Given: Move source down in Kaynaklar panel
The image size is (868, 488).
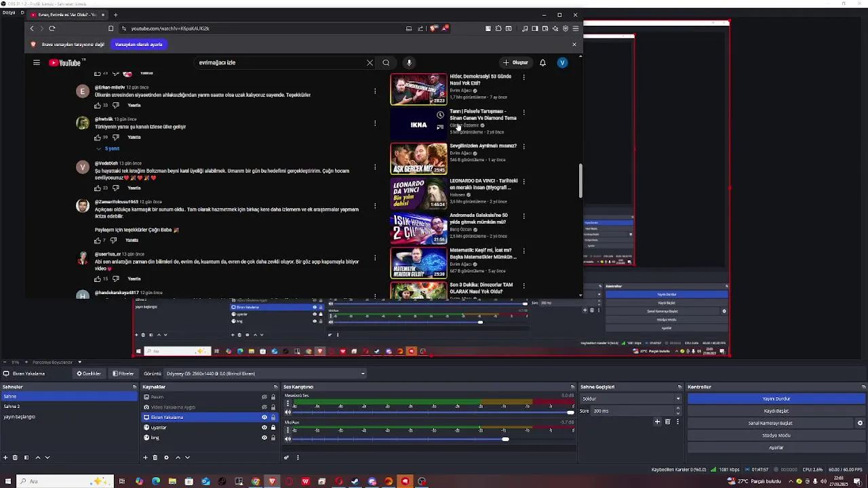Looking at the screenshot, I should [188, 457].
